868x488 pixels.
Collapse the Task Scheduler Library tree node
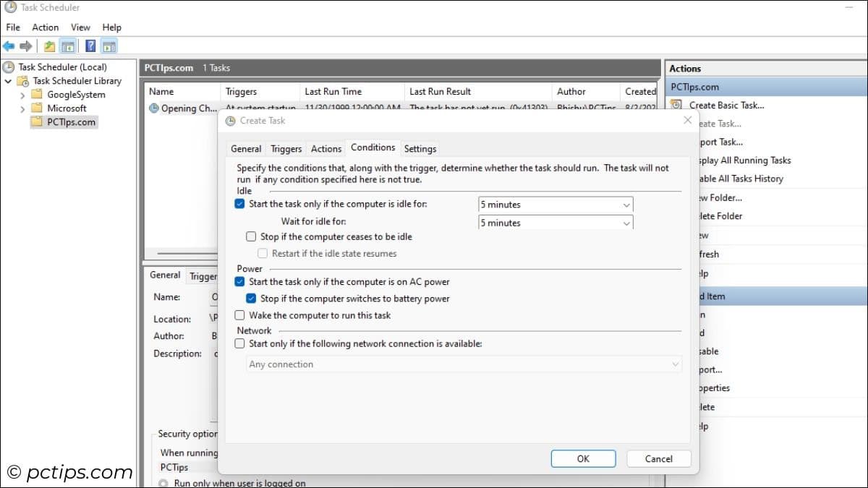pos(8,81)
